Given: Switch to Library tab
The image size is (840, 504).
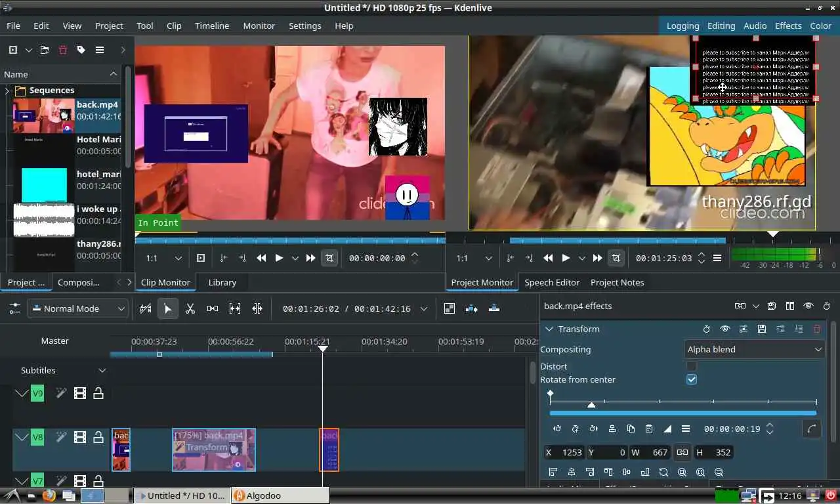Looking at the screenshot, I should point(222,282).
